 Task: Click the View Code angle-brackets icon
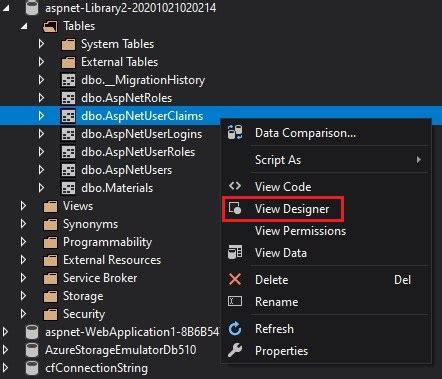pyautogui.click(x=235, y=186)
